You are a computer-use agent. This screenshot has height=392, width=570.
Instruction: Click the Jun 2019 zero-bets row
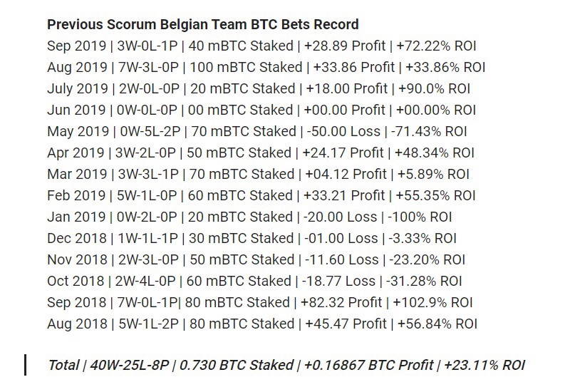[x=261, y=110]
